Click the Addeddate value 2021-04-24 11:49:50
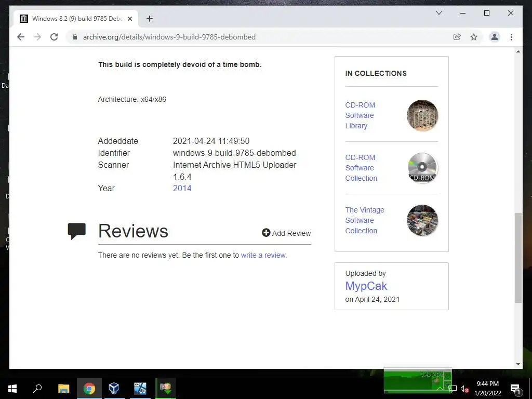The width and height of the screenshot is (532, 399). (211, 141)
